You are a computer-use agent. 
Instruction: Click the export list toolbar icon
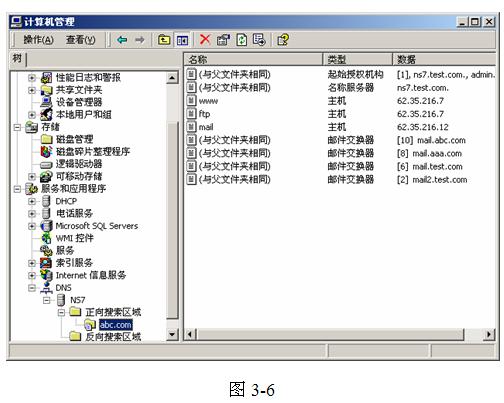pos(259,40)
